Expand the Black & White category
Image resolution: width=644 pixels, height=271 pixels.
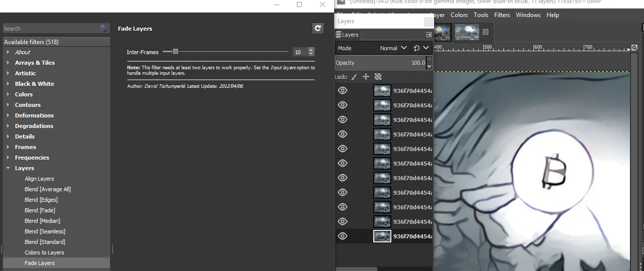(8, 84)
